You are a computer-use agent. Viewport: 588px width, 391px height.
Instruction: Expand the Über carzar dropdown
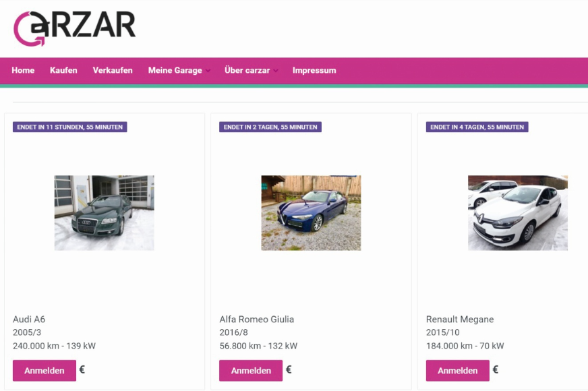coord(251,71)
